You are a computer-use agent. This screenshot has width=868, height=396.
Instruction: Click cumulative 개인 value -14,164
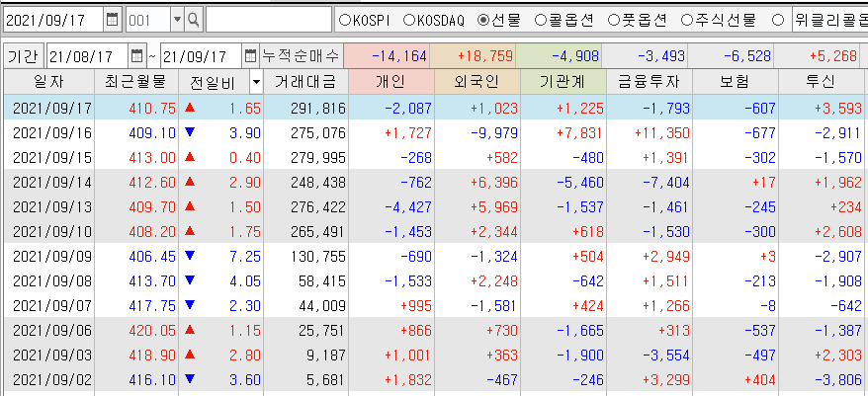click(x=387, y=56)
